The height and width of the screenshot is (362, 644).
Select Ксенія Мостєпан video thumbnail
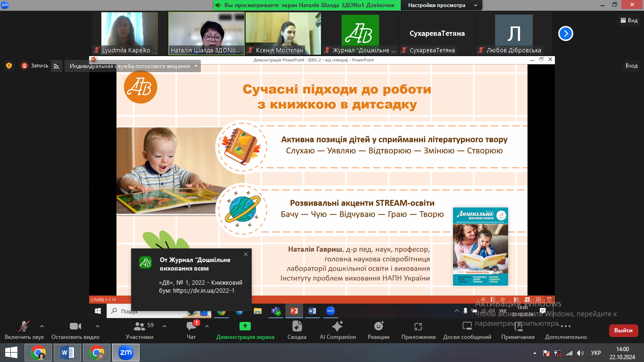click(x=283, y=33)
